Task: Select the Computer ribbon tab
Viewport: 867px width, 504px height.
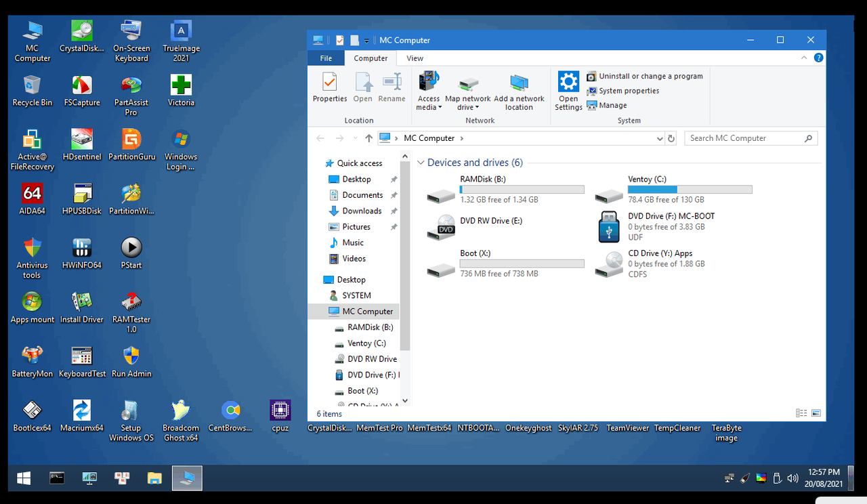Action: pyautogui.click(x=371, y=58)
